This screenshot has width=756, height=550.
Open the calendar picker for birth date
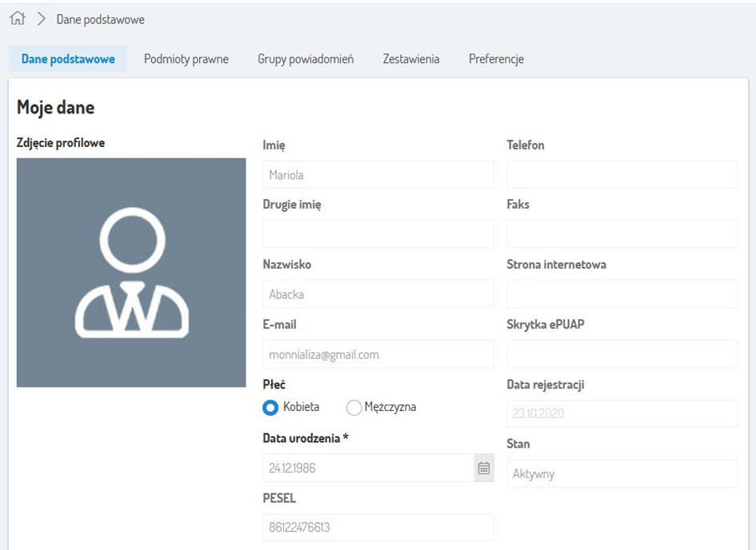point(484,468)
